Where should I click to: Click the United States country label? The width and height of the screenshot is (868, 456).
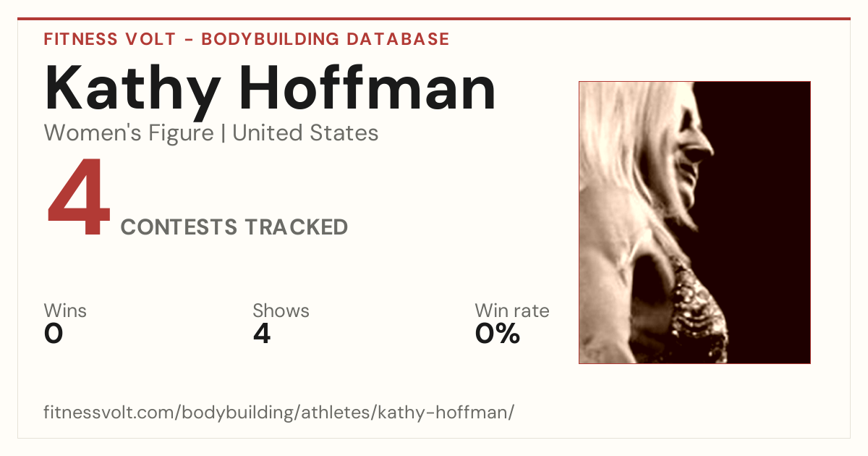[x=305, y=133]
